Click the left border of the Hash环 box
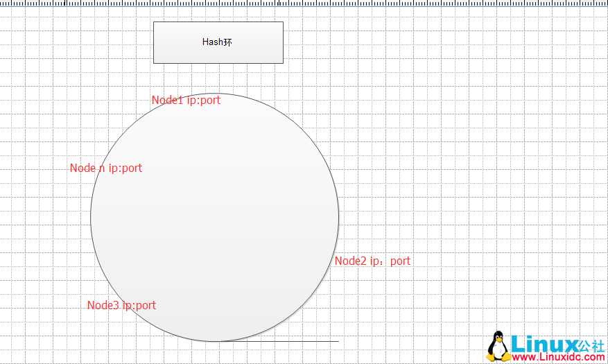This screenshot has width=608, height=364. pos(153,42)
